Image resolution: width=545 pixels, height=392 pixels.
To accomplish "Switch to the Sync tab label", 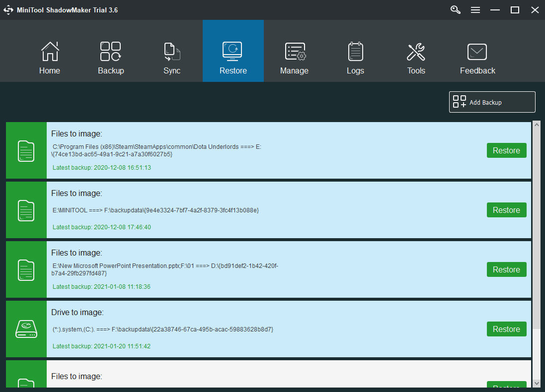I will pyautogui.click(x=172, y=70).
